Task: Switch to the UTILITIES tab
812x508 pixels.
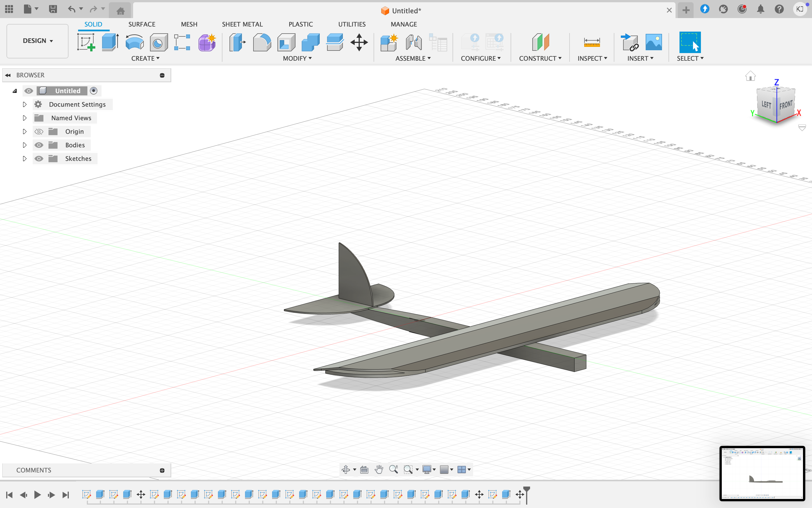Action: click(x=352, y=24)
